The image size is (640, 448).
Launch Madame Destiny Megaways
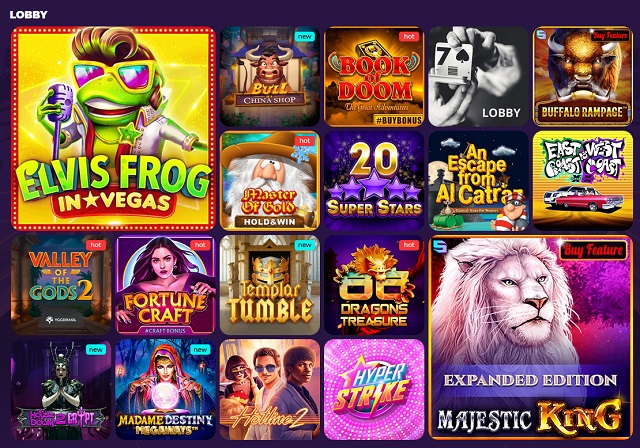tap(165, 390)
